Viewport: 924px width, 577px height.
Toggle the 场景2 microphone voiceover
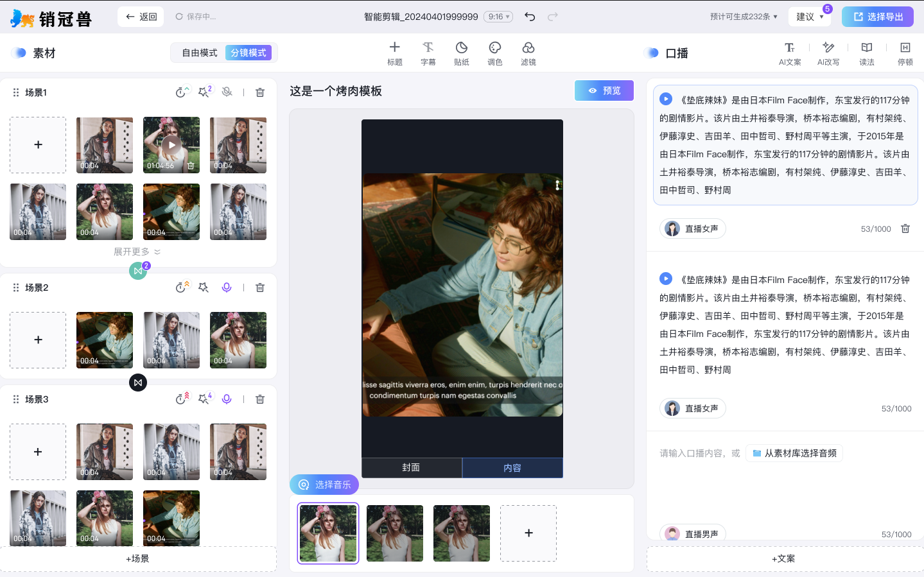[x=227, y=288]
